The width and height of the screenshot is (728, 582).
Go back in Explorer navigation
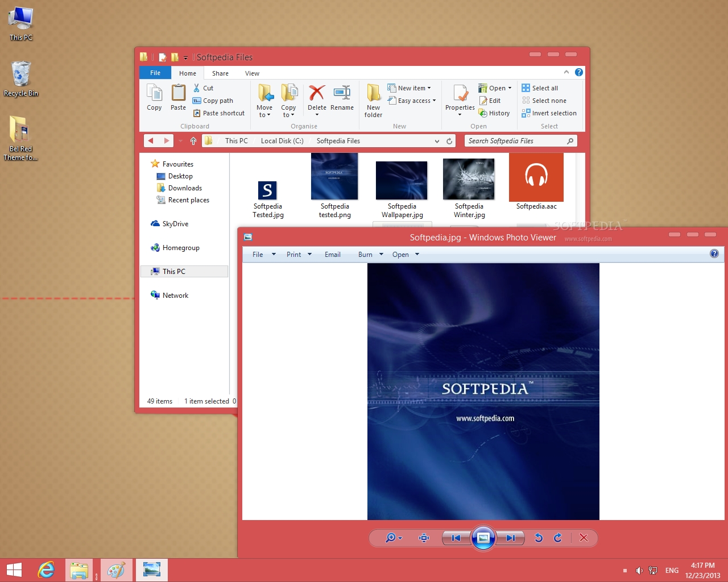pos(150,141)
